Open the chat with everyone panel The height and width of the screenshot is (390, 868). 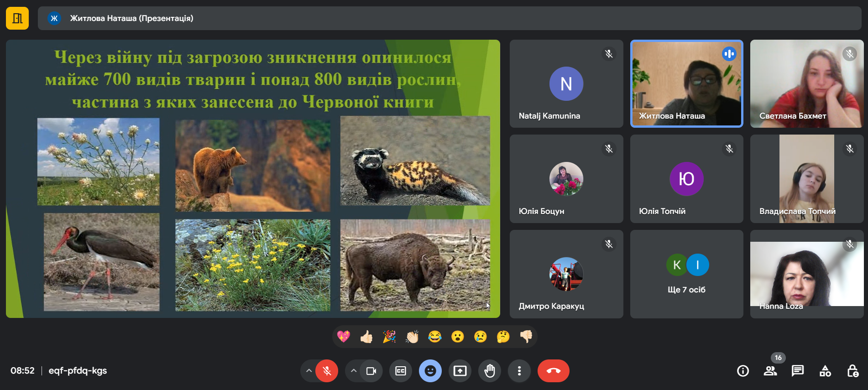(x=797, y=371)
